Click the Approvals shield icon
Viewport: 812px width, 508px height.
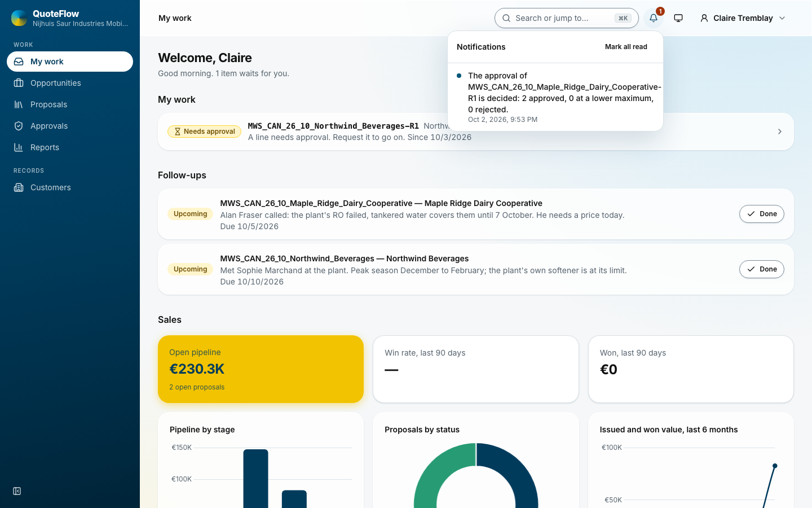[x=19, y=126]
